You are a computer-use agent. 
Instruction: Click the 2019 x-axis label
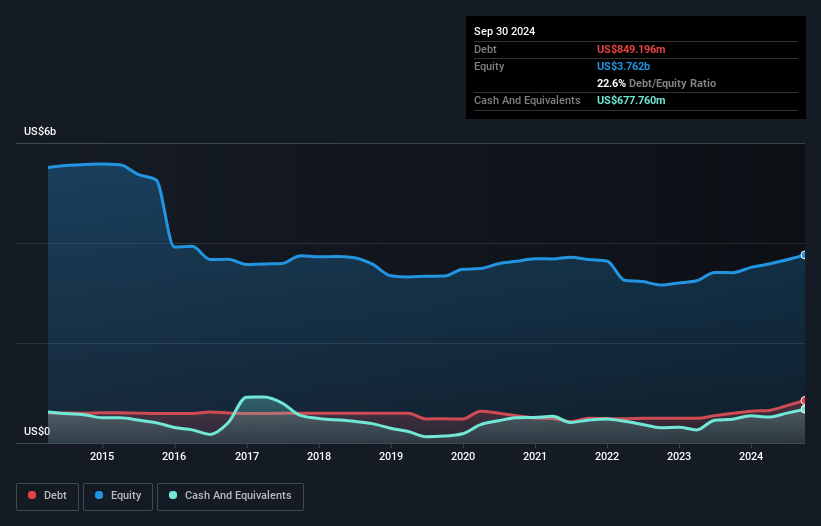point(391,456)
